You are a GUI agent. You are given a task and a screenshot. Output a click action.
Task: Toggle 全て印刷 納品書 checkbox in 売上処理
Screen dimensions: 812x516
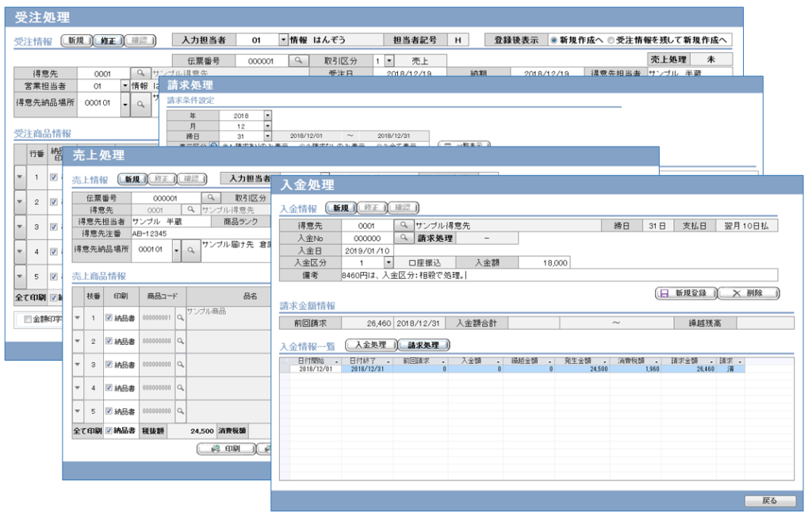tap(109, 430)
